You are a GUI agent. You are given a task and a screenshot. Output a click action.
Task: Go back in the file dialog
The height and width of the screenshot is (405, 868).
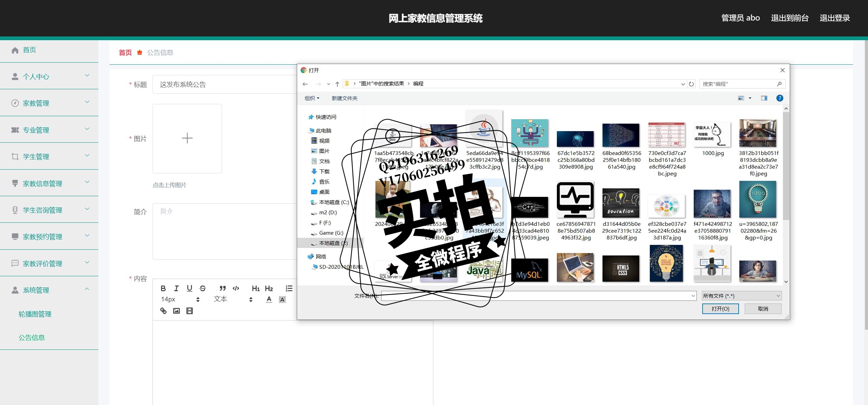pos(305,84)
